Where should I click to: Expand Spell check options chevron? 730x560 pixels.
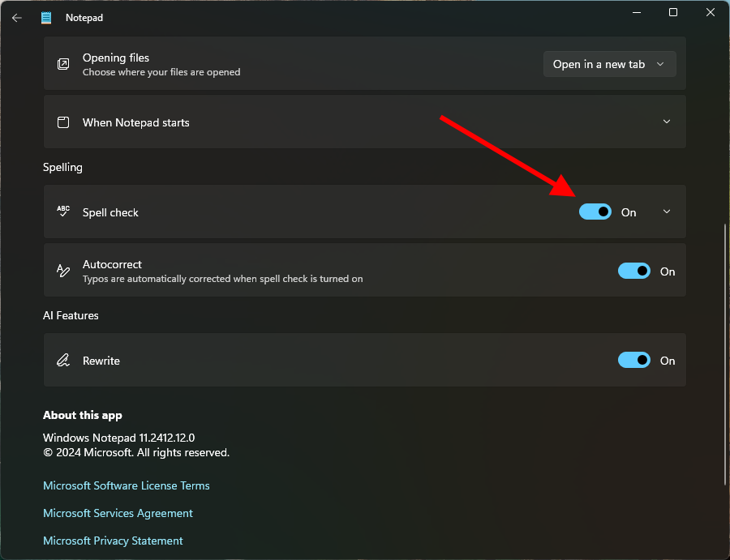667,212
